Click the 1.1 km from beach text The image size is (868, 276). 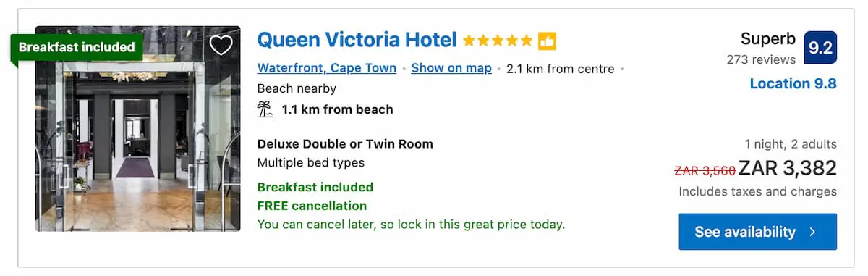click(337, 109)
